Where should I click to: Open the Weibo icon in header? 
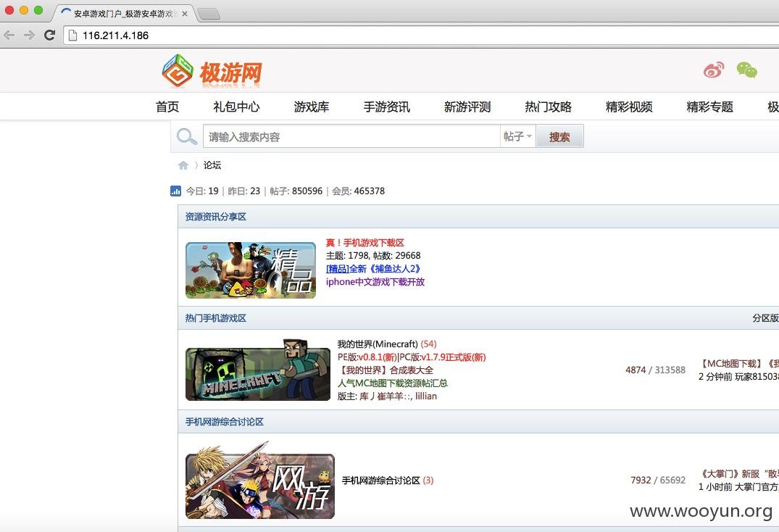click(714, 70)
